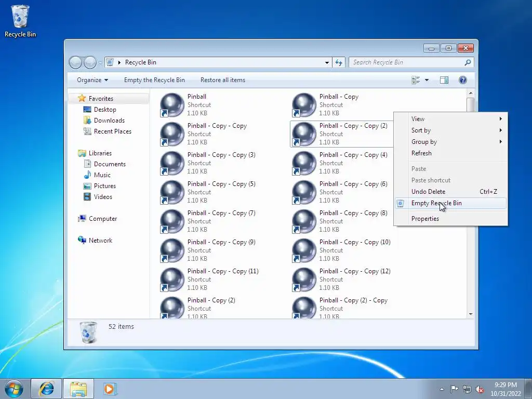This screenshot has width=532, height=399.
Task: Open Properties from the context menu
Action: click(451, 219)
